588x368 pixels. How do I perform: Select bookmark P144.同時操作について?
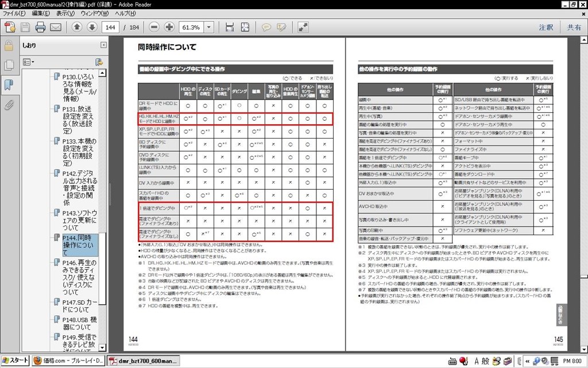click(80, 245)
